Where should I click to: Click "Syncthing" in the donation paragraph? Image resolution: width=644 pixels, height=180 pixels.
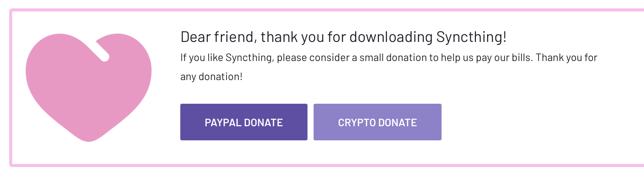(x=249, y=58)
